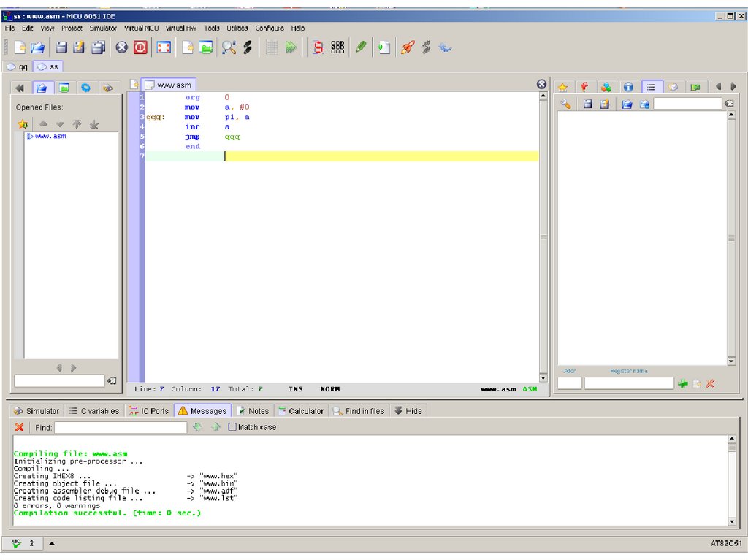The image size is (748, 560).
Task: Switch to the qq project tab
Action: [18, 66]
